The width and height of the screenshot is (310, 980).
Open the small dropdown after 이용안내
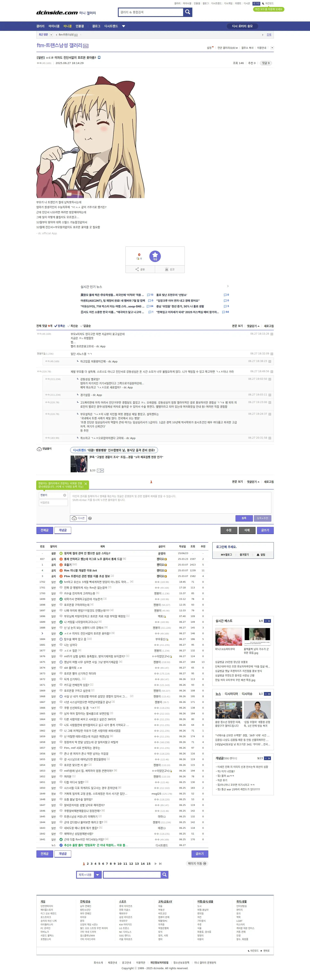(x=272, y=48)
